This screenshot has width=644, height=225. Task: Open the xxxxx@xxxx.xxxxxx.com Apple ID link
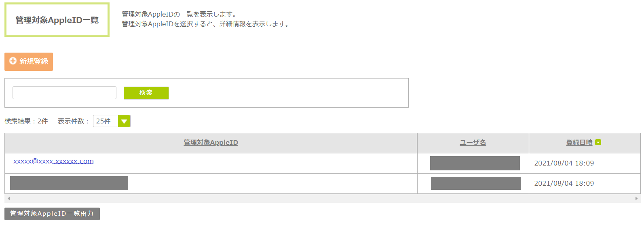tap(53, 161)
